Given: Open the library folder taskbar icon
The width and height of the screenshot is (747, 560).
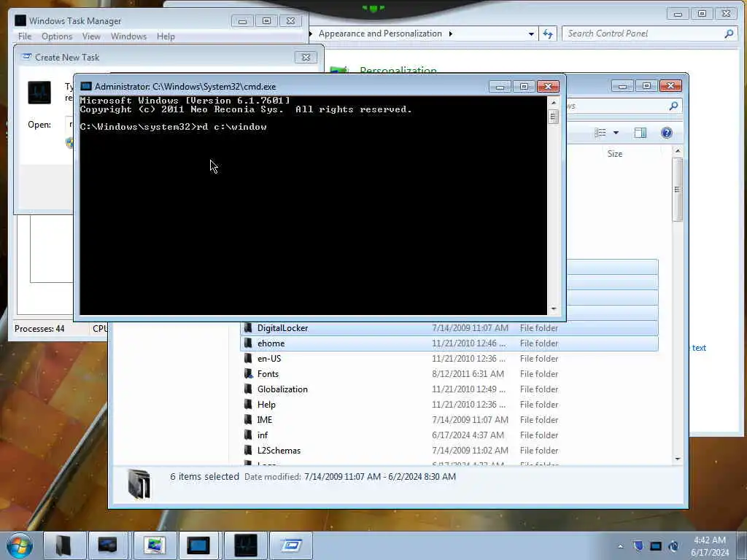Looking at the screenshot, I should point(64,545).
